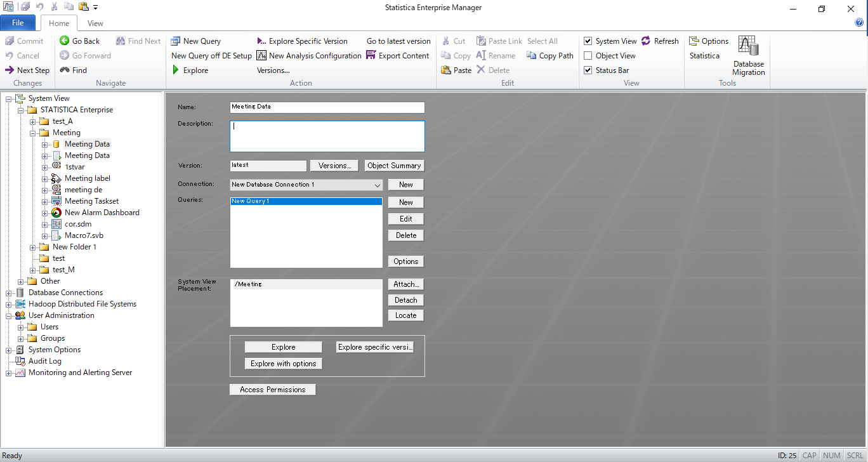Click the Delete query button
Image resolution: width=868 pixels, height=462 pixels.
pos(406,235)
